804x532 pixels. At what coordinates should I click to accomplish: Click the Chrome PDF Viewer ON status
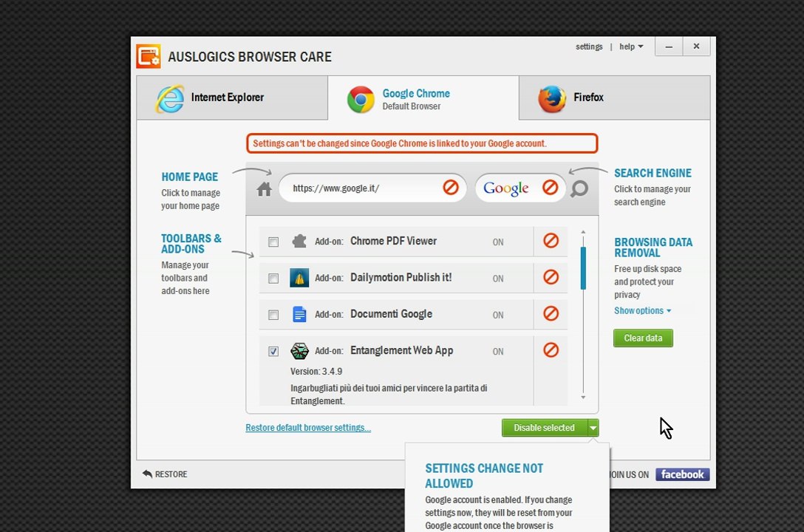tap(498, 242)
